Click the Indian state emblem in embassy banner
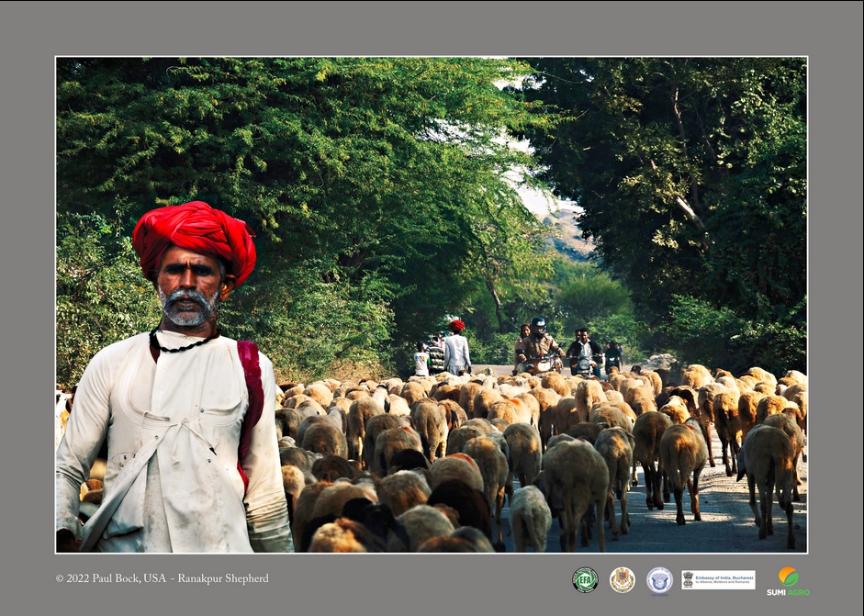 click(x=689, y=579)
